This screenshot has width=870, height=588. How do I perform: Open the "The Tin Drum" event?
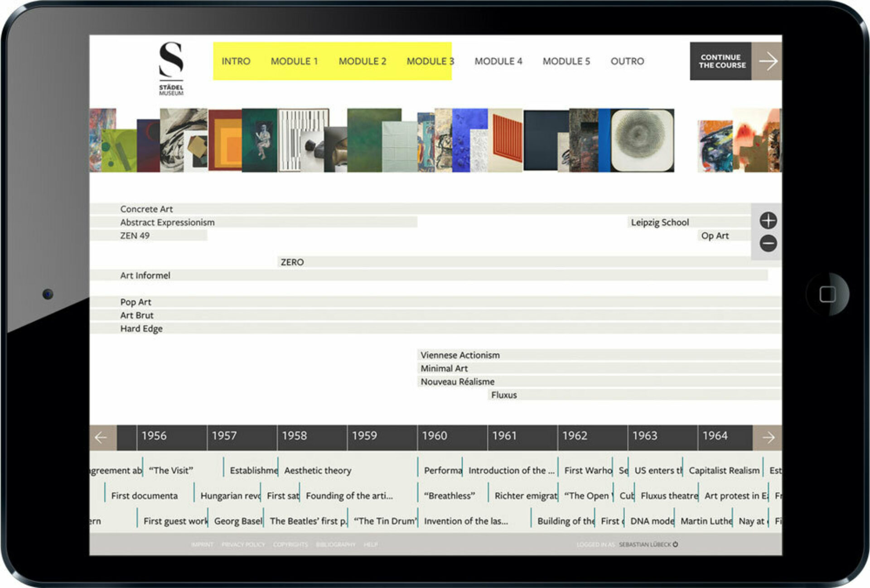(x=385, y=521)
